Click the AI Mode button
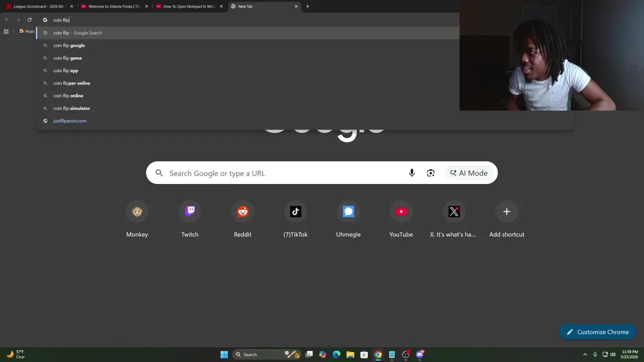The height and width of the screenshot is (362, 644). (x=468, y=173)
